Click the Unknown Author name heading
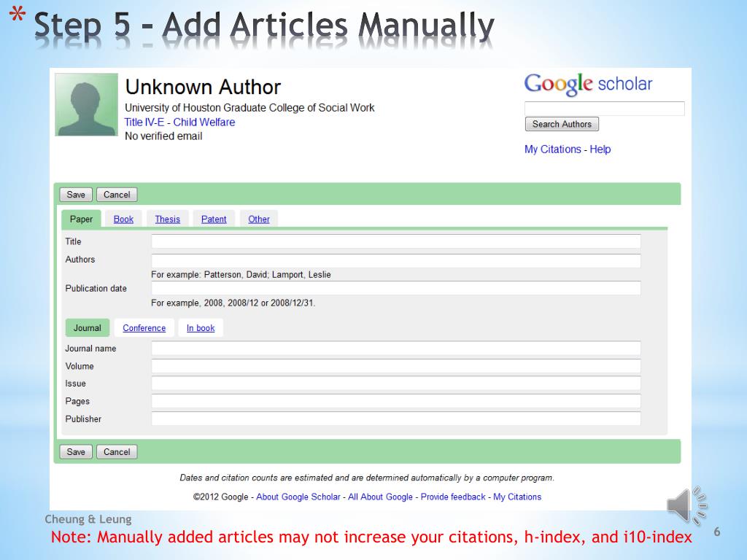The height and width of the screenshot is (560, 747). (x=203, y=87)
